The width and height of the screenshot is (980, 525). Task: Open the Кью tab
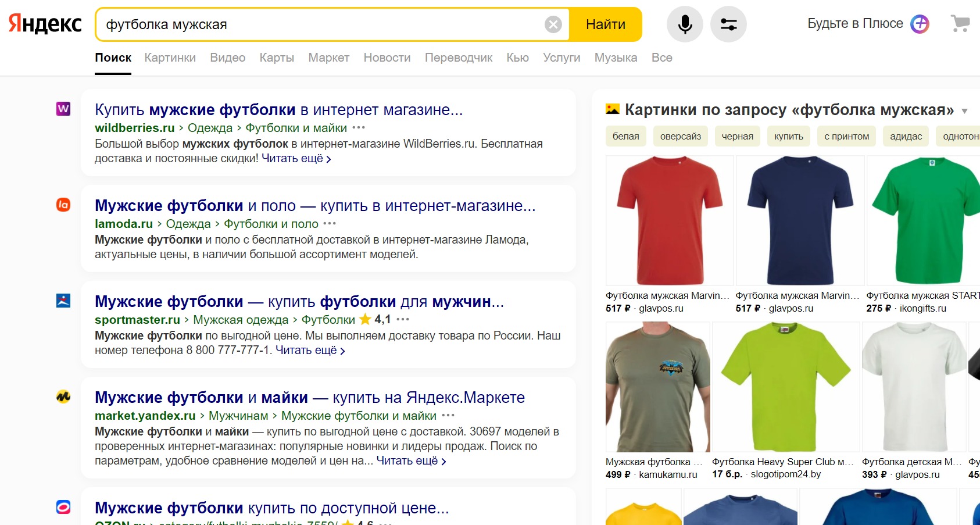(x=517, y=58)
